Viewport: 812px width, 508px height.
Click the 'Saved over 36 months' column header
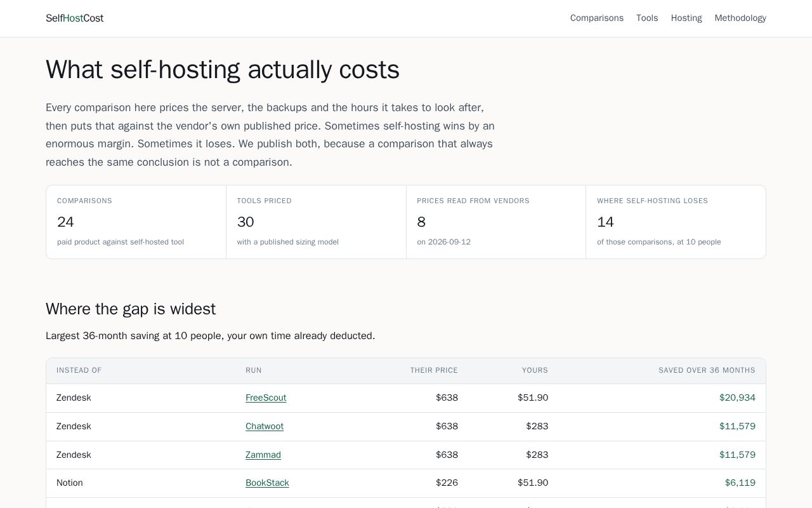click(707, 370)
